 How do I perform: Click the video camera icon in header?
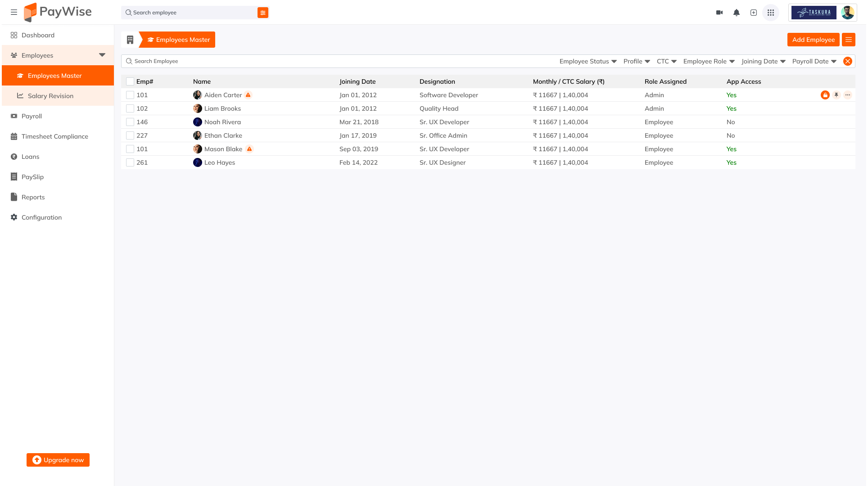tap(719, 13)
